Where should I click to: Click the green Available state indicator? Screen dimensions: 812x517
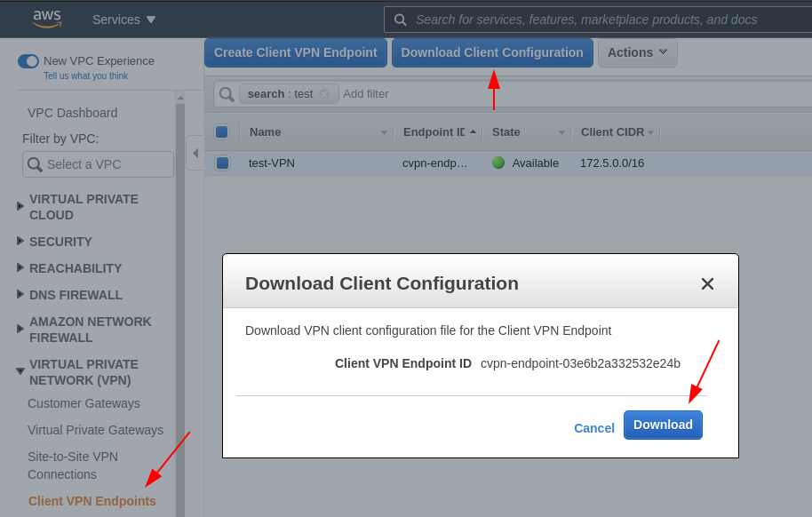pyautogui.click(x=498, y=163)
